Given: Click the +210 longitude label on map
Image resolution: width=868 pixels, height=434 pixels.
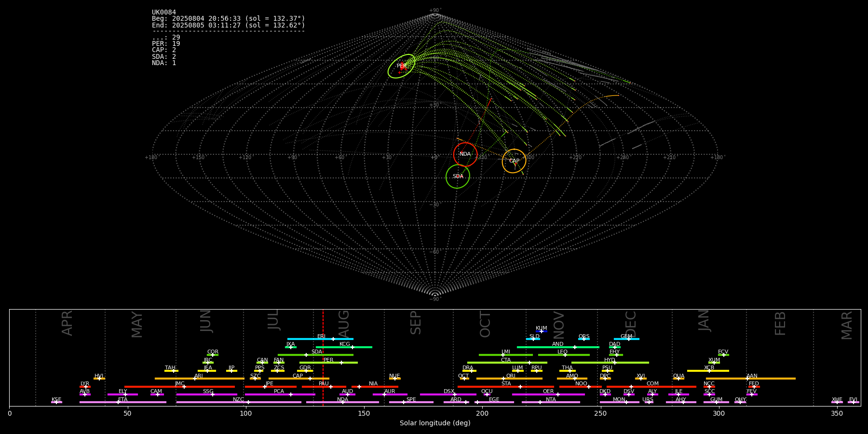Looking at the screenshot, I should coord(669,158).
